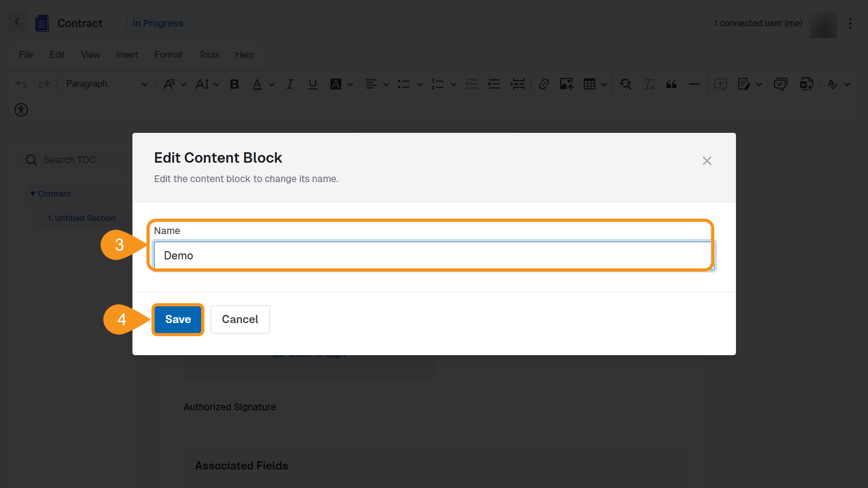Click the Cancel button

coord(240,319)
